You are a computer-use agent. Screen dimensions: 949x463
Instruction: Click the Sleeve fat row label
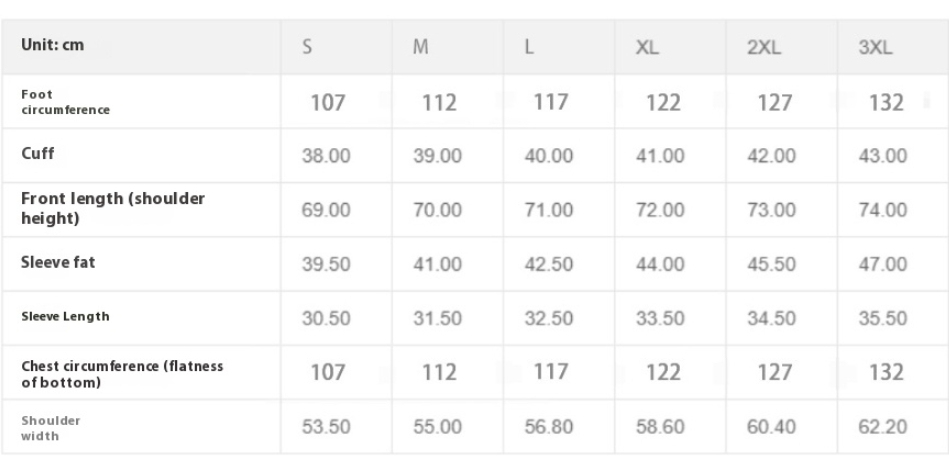pyautogui.click(x=58, y=262)
